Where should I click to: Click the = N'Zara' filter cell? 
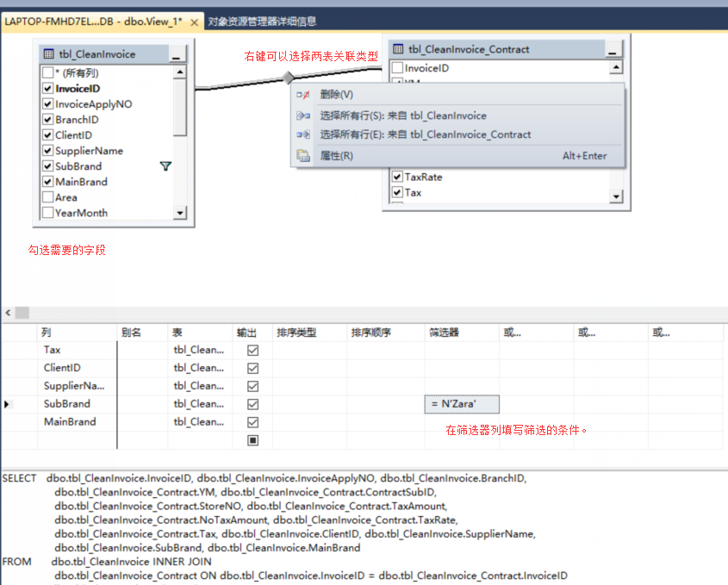(462, 404)
